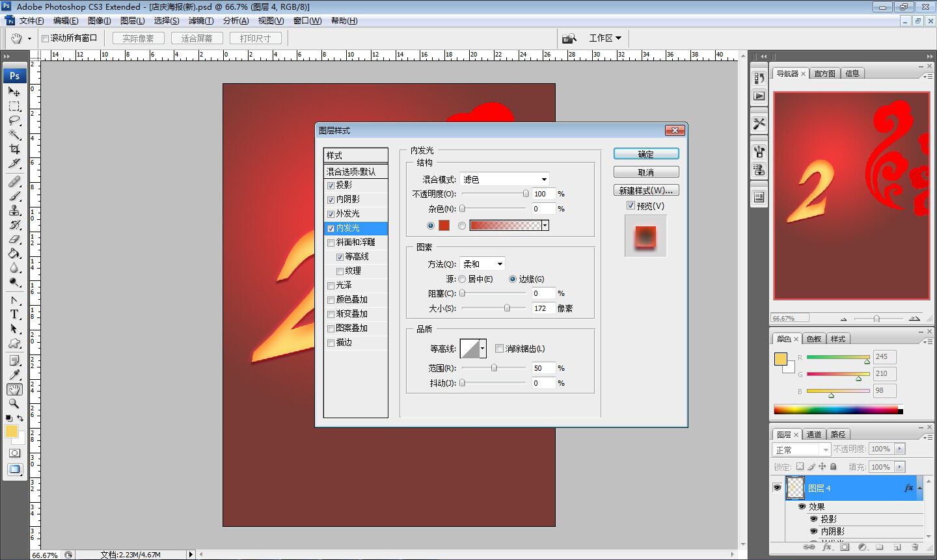Select the Pen tool
Screen dimensions: 937x560
(14, 300)
